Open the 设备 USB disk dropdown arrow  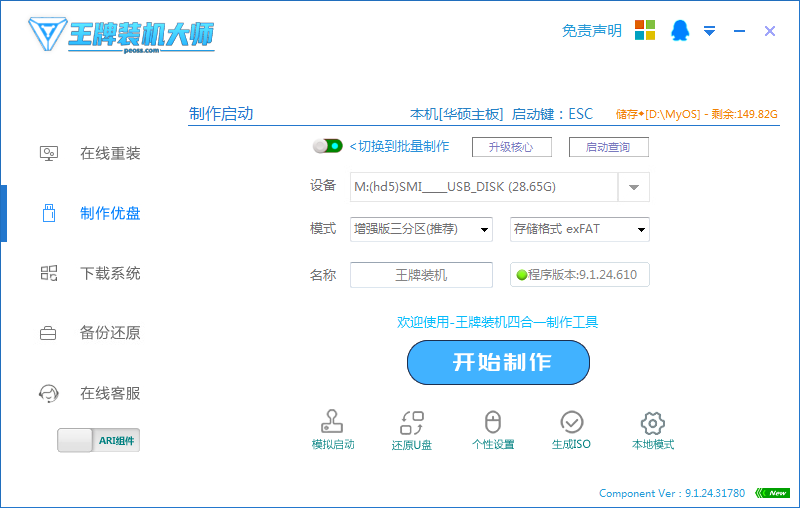click(634, 187)
